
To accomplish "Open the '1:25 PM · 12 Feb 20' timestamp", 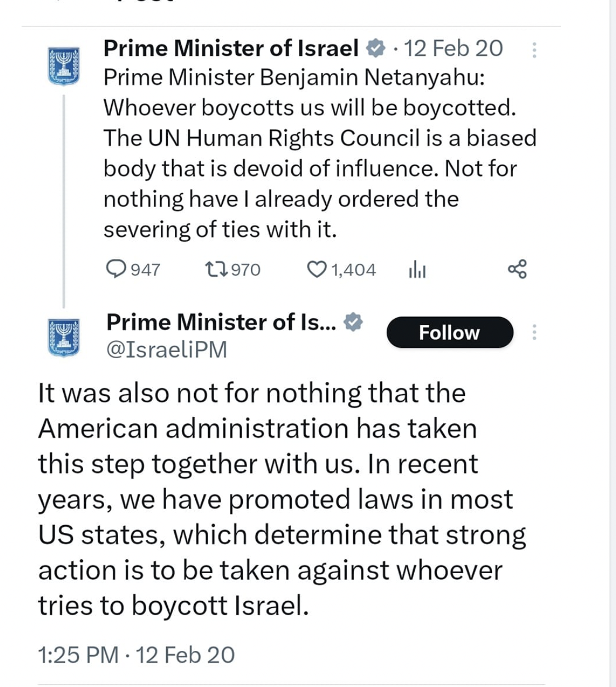I will point(136,655).
